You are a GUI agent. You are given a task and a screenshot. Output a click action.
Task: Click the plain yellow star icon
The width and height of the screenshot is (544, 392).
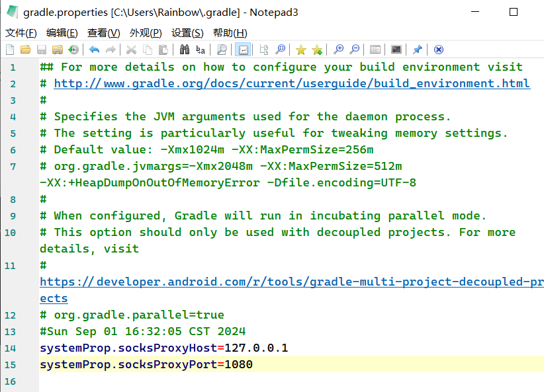tap(301, 50)
